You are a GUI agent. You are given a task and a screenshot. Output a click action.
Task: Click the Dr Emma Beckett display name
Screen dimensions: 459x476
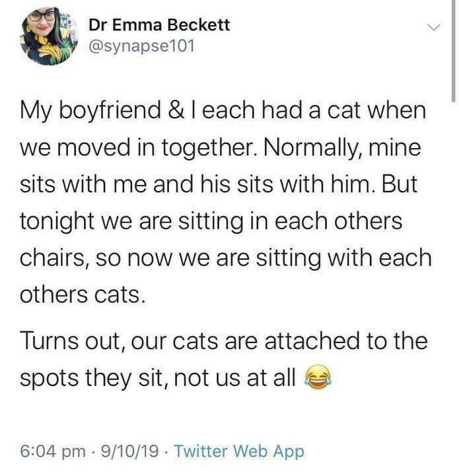[159, 25]
